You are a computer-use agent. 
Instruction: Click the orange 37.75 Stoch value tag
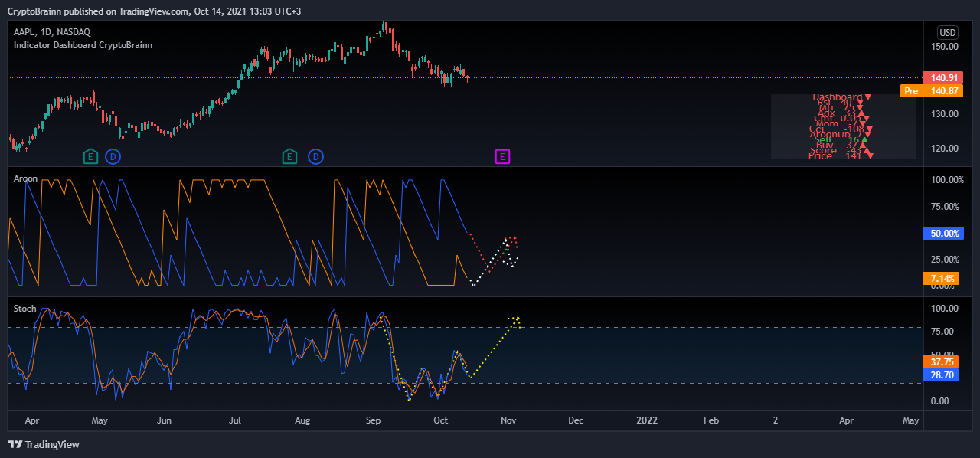coord(941,362)
